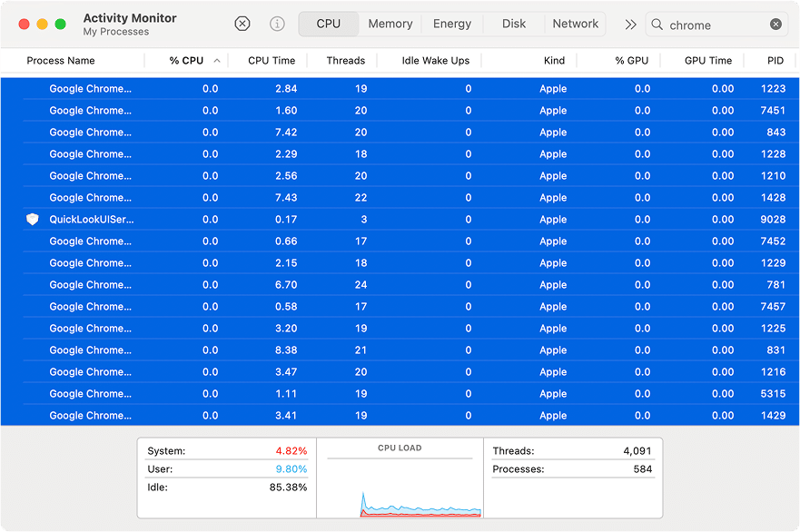The height and width of the screenshot is (532, 800).
Task: Select the Google Chrome row with PID 1223
Action: click(400, 89)
